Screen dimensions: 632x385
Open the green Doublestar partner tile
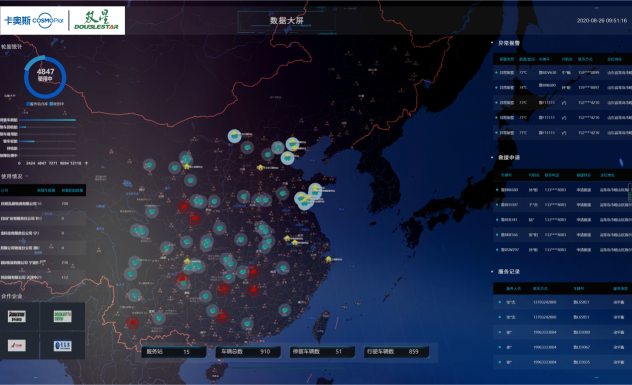(62, 316)
